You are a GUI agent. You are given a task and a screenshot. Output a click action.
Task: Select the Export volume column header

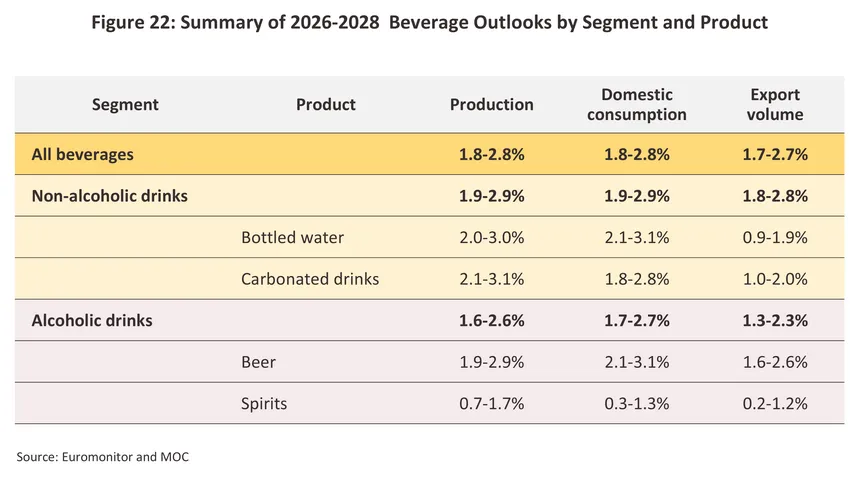(x=775, y=104)
